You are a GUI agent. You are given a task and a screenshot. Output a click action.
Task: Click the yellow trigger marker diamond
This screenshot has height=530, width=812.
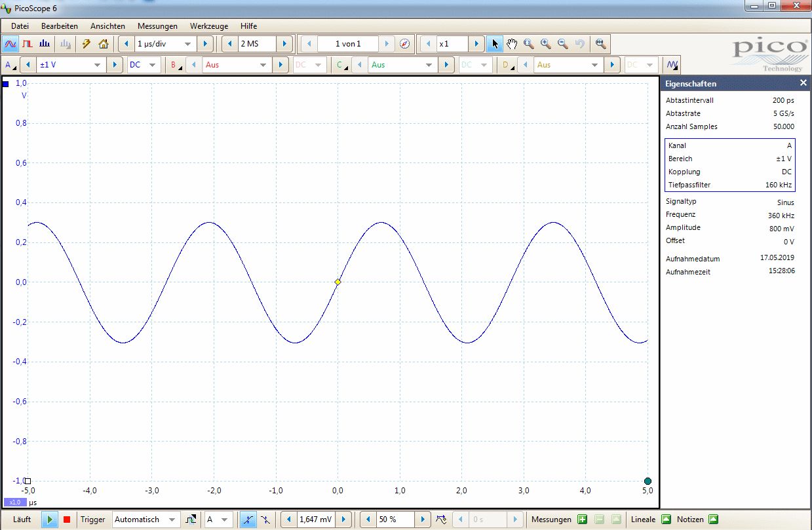338,282
